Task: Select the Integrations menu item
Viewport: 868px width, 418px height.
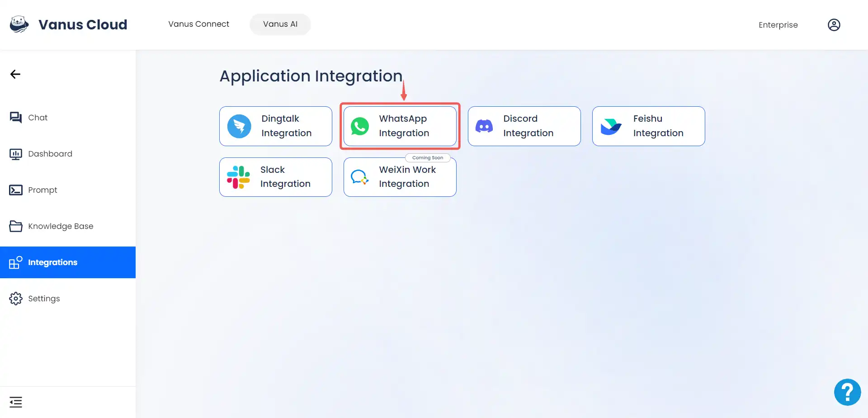Action: pyautogui.click(x=68, y=262)
